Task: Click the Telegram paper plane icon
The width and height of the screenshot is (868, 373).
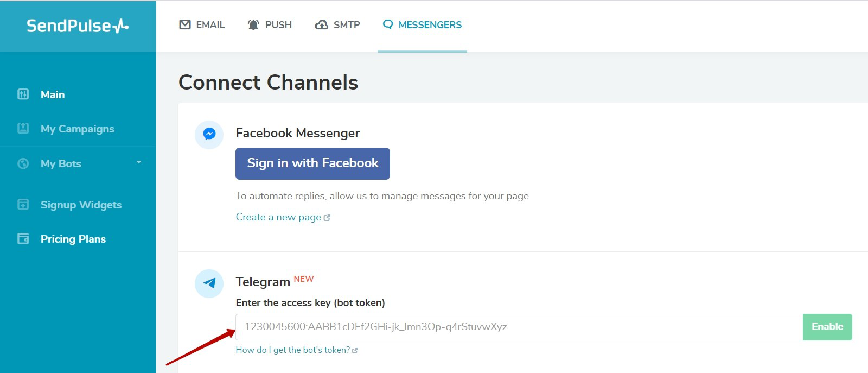Action: click(209, 283)
